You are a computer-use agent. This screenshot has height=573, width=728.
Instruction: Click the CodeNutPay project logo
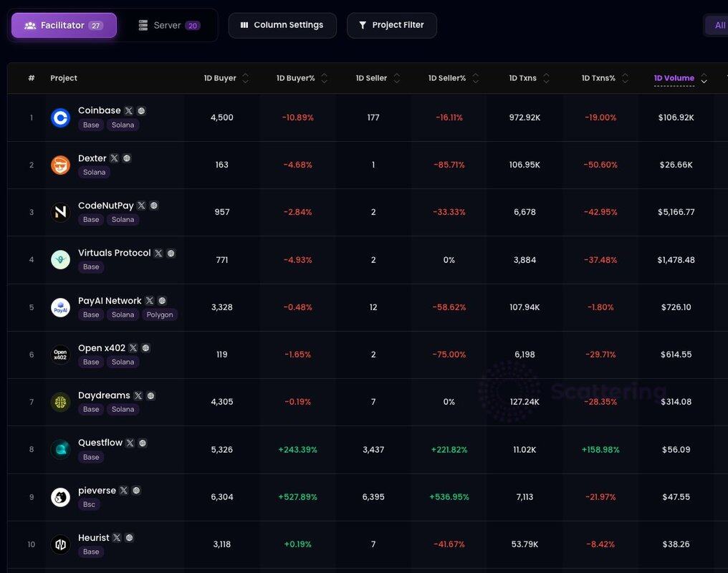61,213
